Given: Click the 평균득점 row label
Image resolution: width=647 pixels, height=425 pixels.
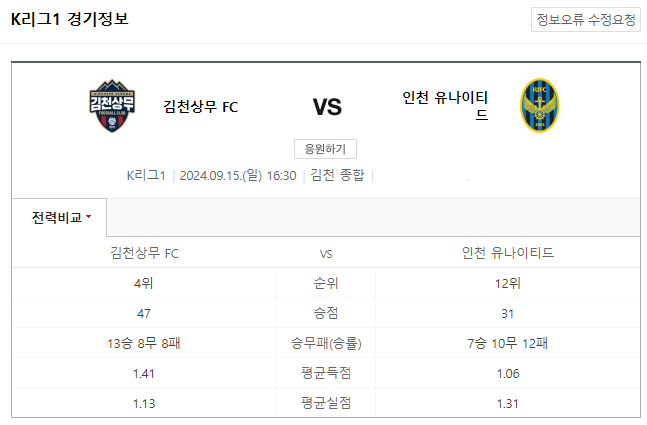Looking at the screenshot, I should (x=326, y=373).
